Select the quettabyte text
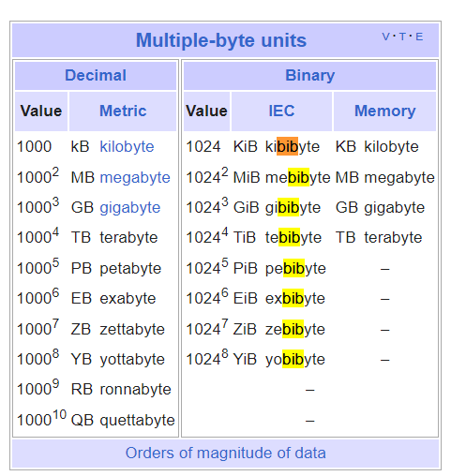The width and height of the screenshot is (451, 476). tap(137, 421)
